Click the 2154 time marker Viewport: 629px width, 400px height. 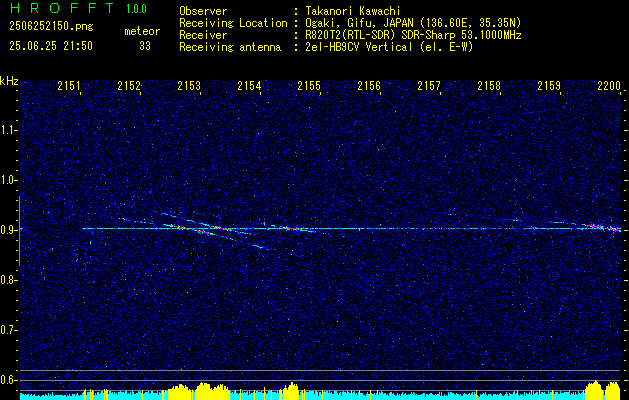249,85
